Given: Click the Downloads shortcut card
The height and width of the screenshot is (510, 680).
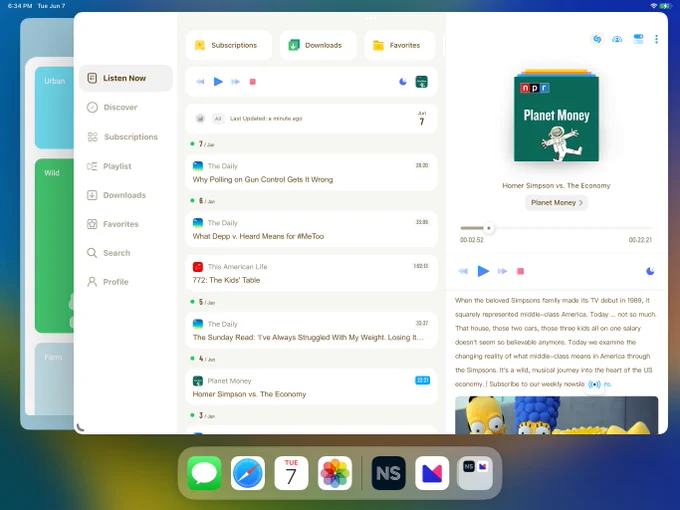Looking at the screenshot, I should click(x=318, y=45).
